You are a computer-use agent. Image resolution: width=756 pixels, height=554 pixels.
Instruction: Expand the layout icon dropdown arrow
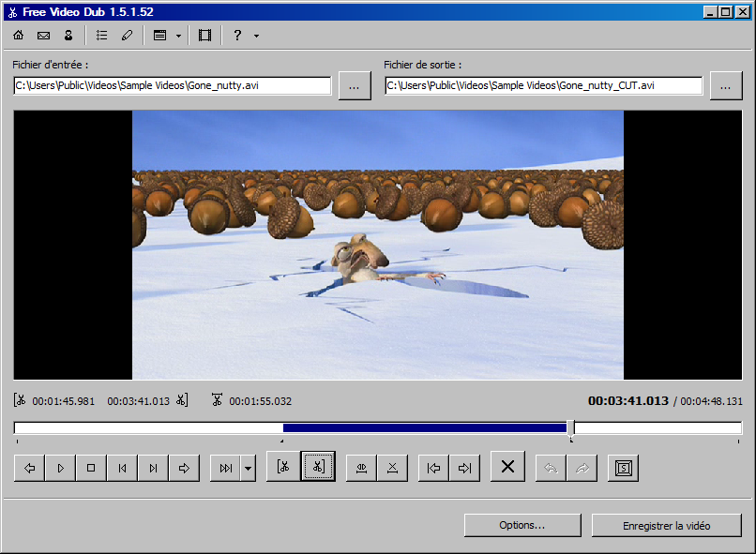point(178,36)
